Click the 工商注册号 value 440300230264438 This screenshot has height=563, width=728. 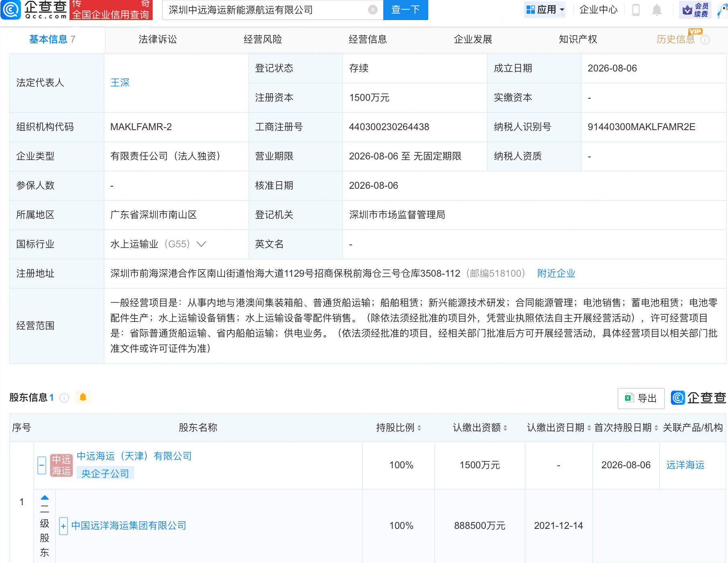(x=389, y=127)
